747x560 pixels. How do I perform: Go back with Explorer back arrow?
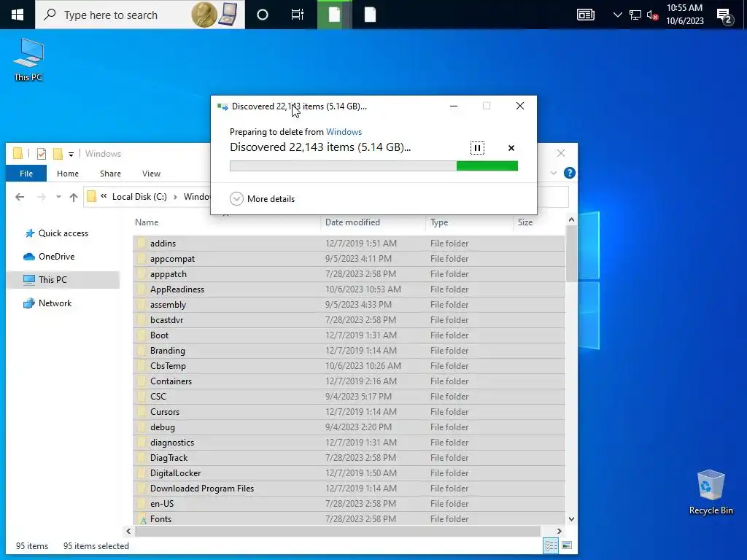20,197
